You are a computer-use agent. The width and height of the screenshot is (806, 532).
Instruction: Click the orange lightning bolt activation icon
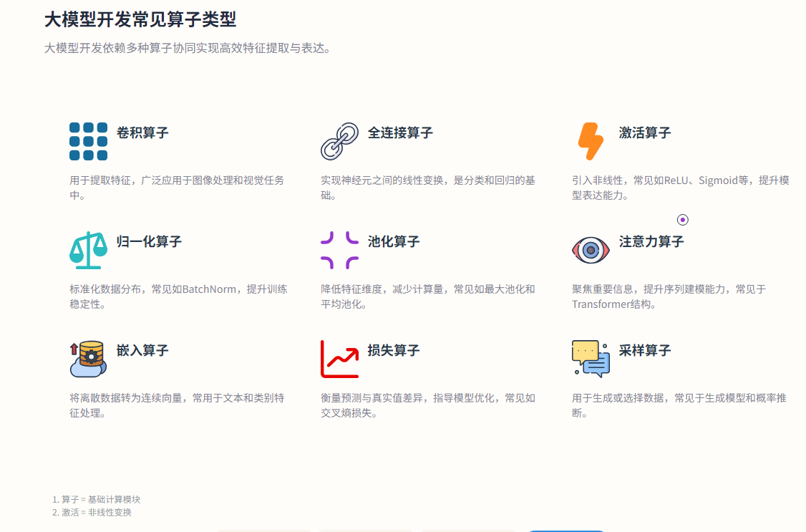point(591,141)
